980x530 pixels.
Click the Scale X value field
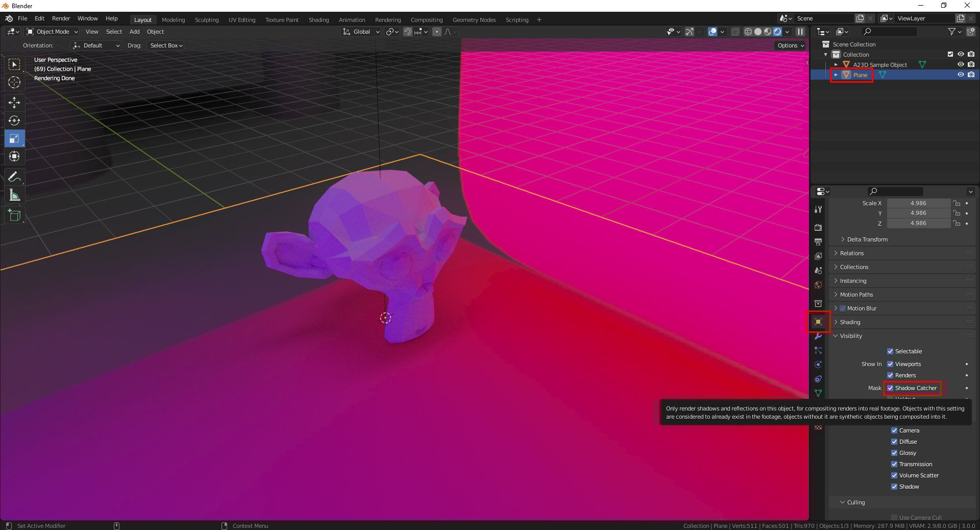click(x=918, y=203)
